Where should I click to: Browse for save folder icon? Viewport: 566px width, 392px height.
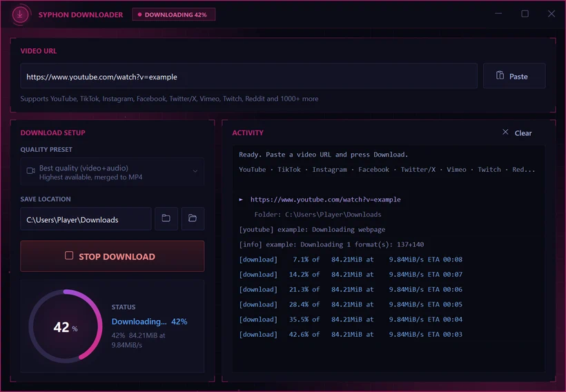click(x=166, y=218)
